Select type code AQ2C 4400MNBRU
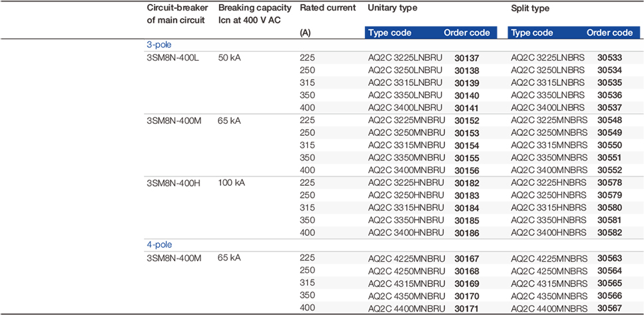The image size is (644, 315). click(x=406, y=308)
